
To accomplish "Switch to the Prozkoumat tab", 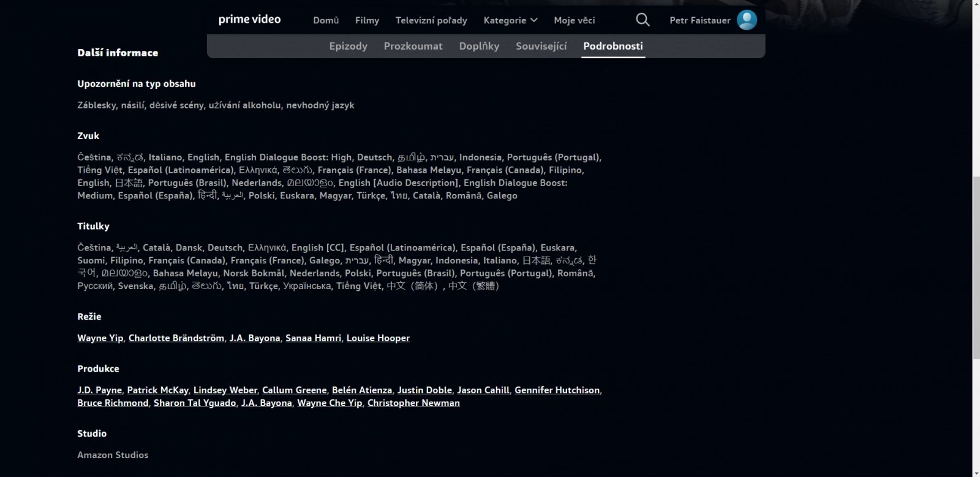I will tap(413, 46).
